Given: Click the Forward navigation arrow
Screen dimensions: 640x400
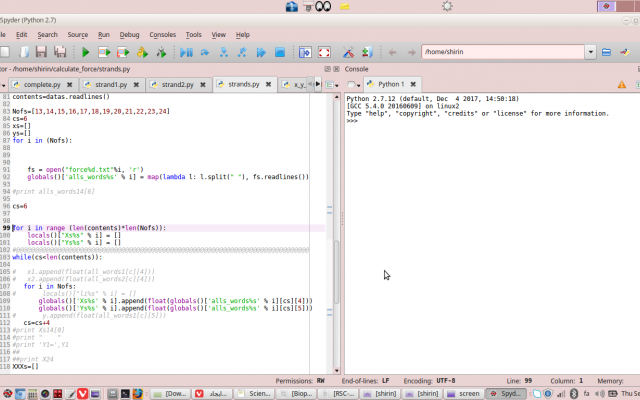Looking at the screenshot, I should coord(411,52).
